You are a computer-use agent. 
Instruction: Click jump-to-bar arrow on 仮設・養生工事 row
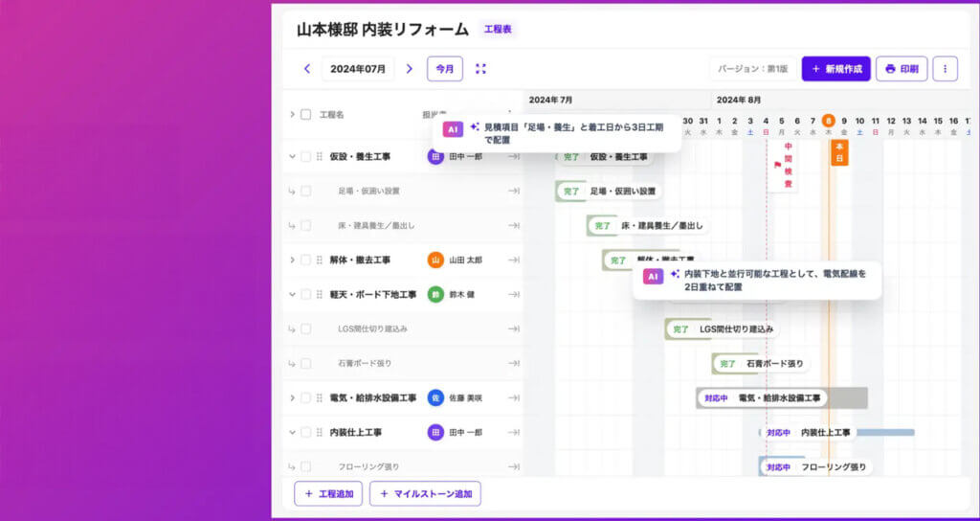tap(514, 156)
